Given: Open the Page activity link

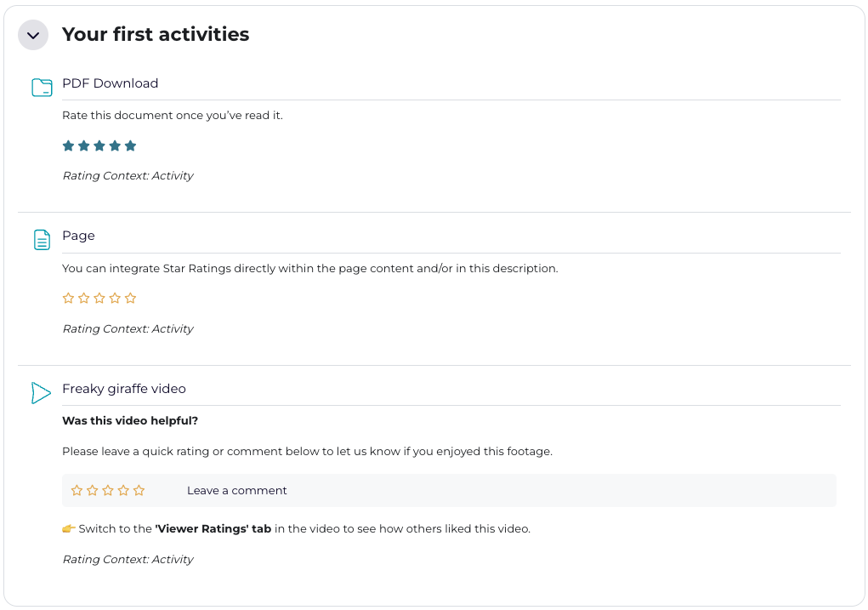Looking at the screenshot, I should point(78,236).
